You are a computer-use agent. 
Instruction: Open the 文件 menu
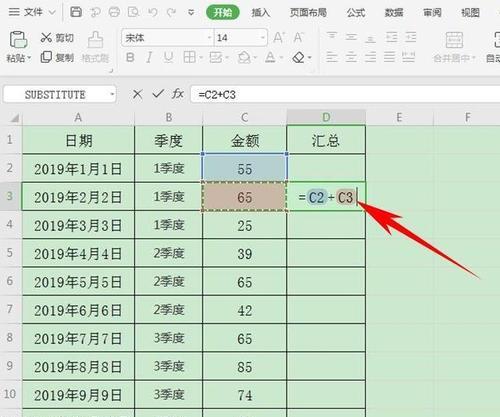(32, 12)
